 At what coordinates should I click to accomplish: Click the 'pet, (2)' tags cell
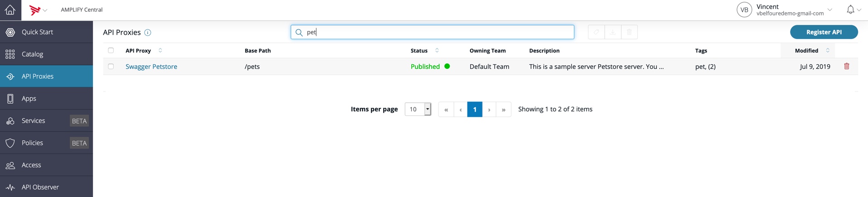point(705,67)
